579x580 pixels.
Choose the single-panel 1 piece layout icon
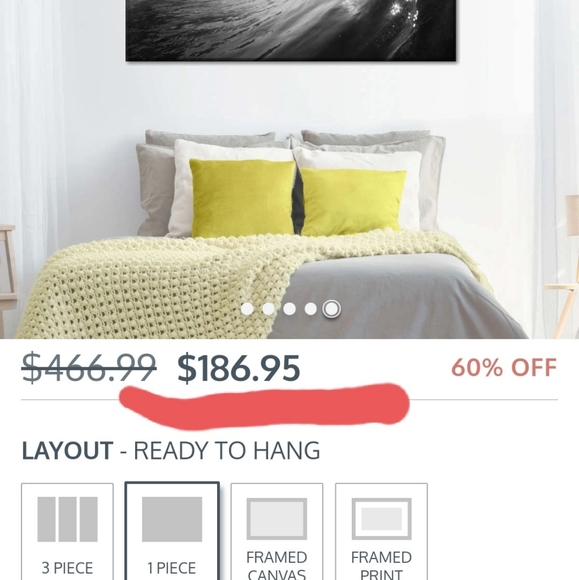[x=172, y=519]
